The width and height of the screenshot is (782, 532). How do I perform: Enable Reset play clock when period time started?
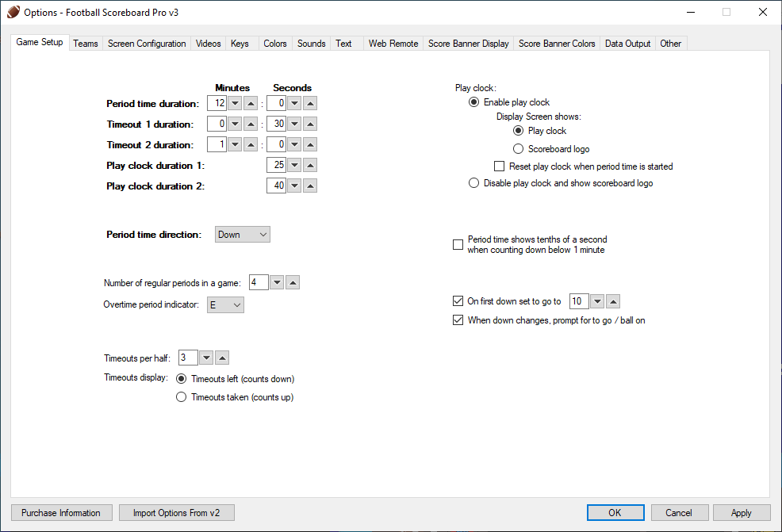pos(499,166)
